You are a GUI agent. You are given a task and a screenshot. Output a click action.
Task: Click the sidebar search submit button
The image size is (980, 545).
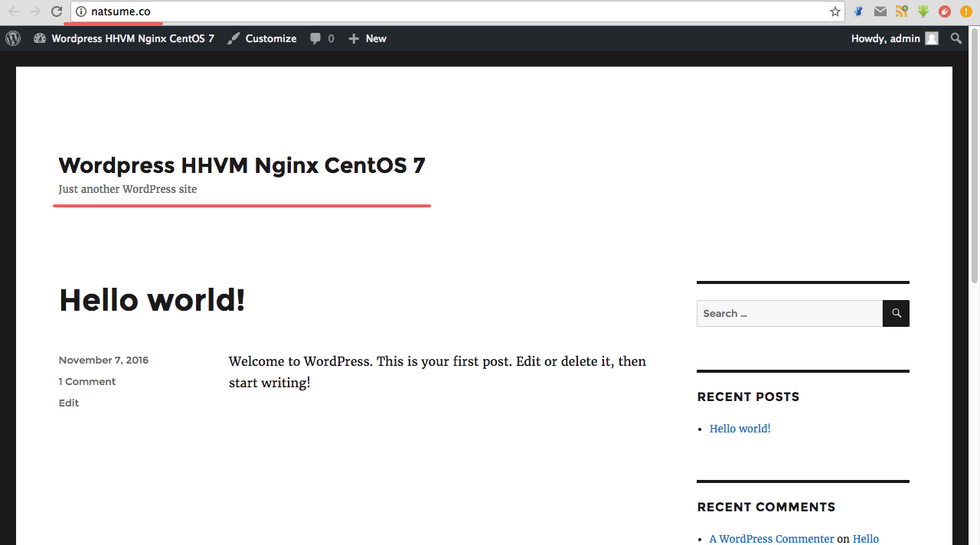click(x=896, y=313)
